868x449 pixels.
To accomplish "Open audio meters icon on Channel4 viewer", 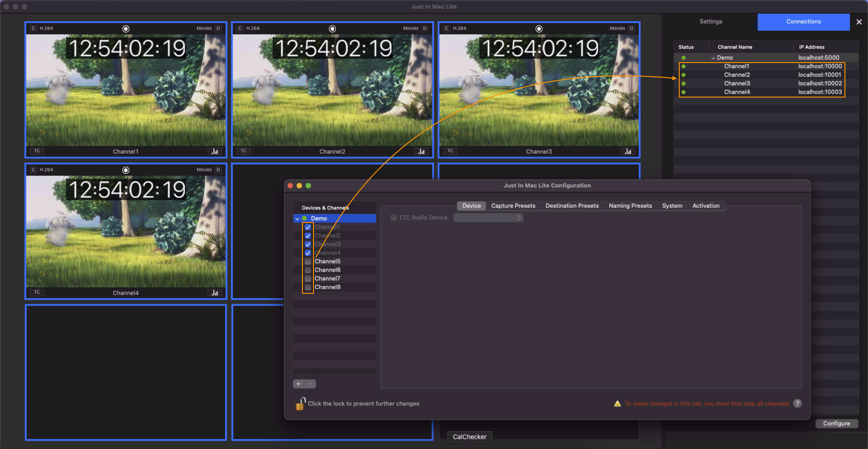I will 215,292.
